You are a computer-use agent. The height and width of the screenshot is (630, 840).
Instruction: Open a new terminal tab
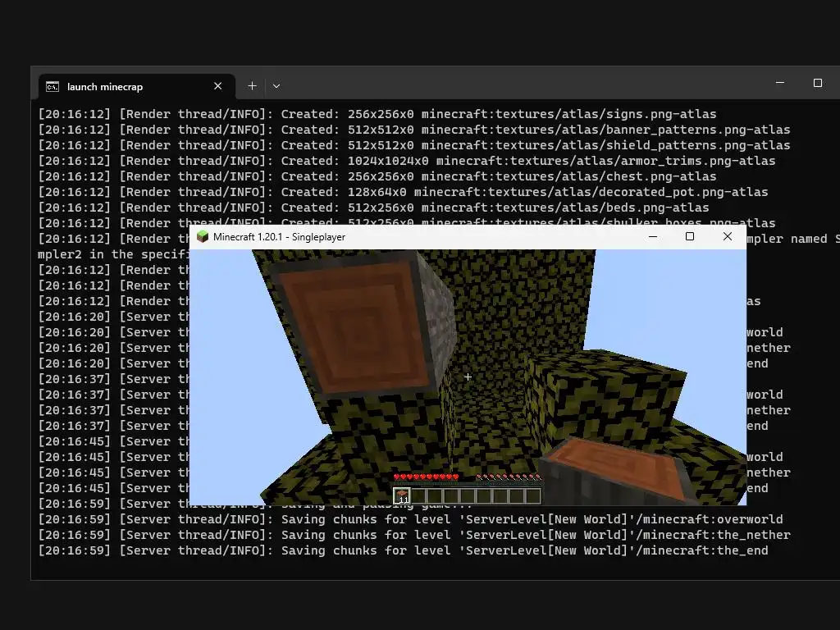(252, 85)
